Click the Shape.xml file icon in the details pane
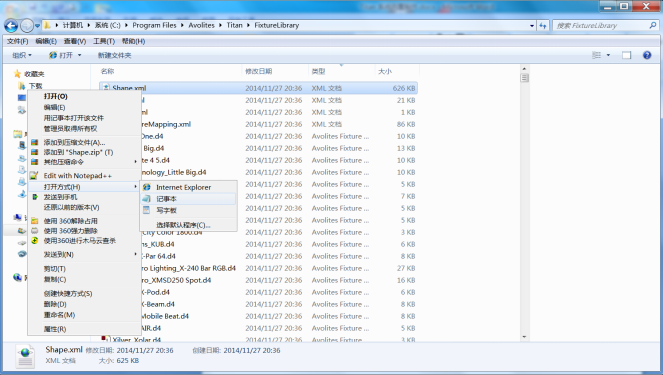 coord(25,356)
